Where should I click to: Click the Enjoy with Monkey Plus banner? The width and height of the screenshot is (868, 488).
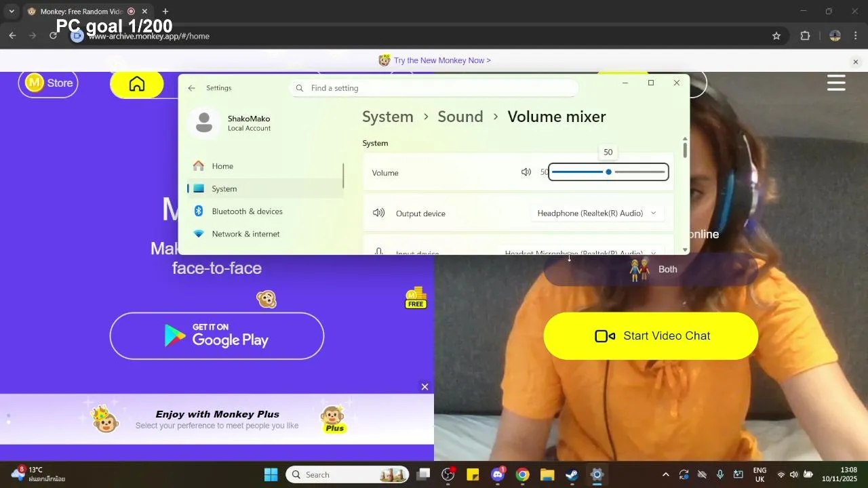[x=217, y=419]
